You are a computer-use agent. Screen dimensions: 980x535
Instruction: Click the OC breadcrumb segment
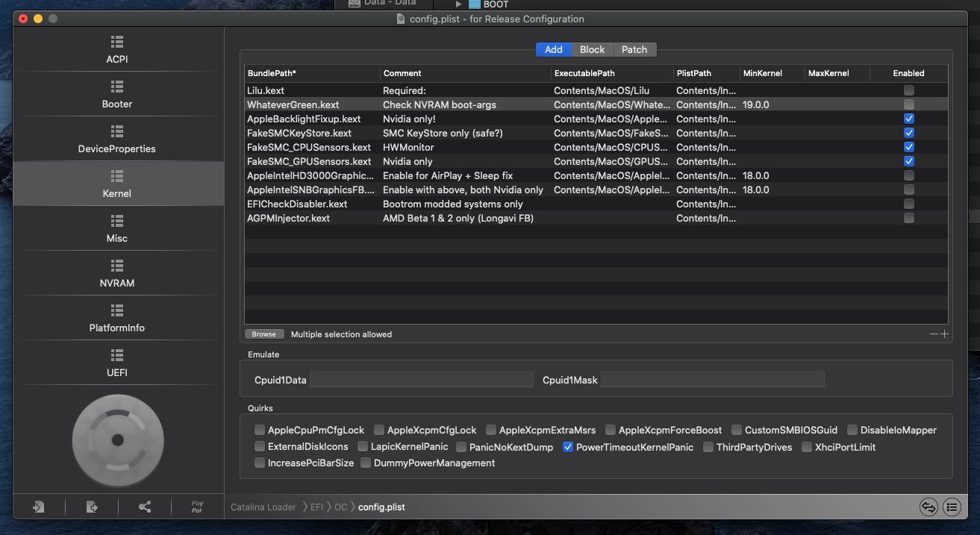point(340,507)
